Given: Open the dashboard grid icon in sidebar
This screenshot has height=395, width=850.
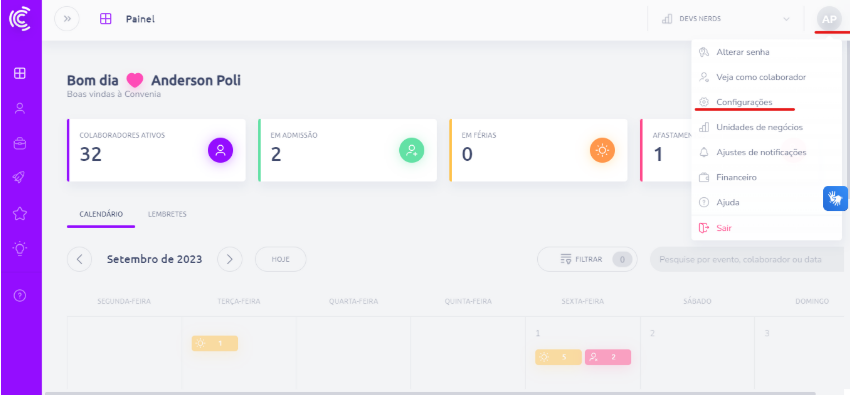Looking at the screenshot, I should click(x=20, y=73).
